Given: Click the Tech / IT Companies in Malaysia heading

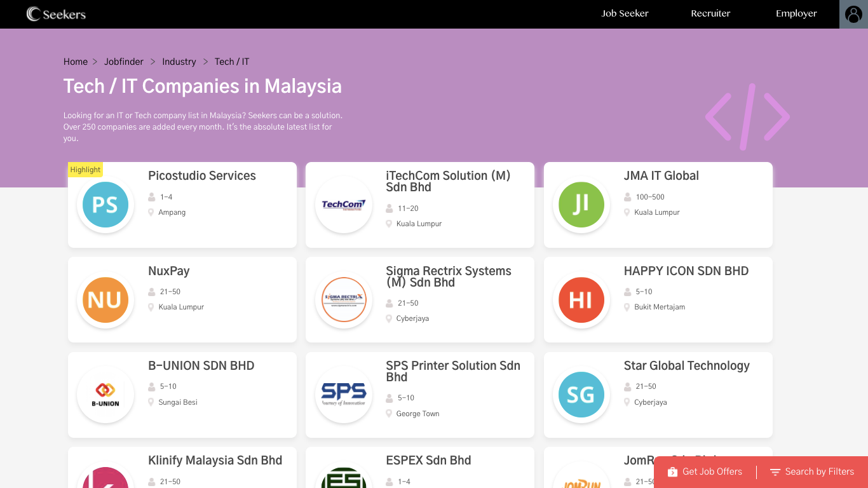Looking at the screenshot, I should coord(203,86).
